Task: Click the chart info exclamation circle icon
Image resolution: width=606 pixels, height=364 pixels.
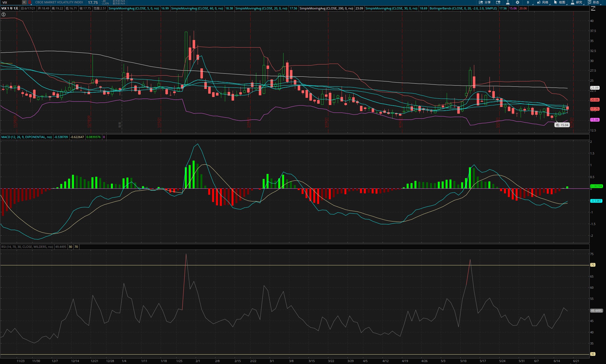Action: click(x=4, y=14)
